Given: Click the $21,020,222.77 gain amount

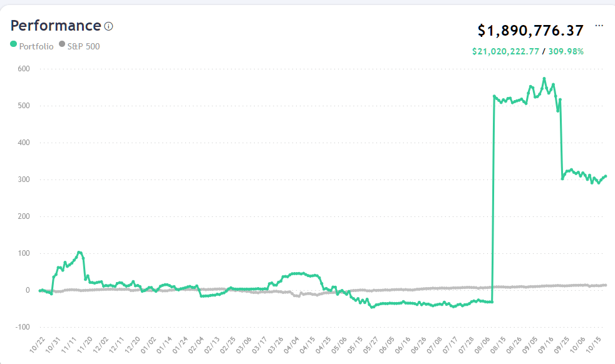Looking at the screenshot, I should (x=505, y=51).
